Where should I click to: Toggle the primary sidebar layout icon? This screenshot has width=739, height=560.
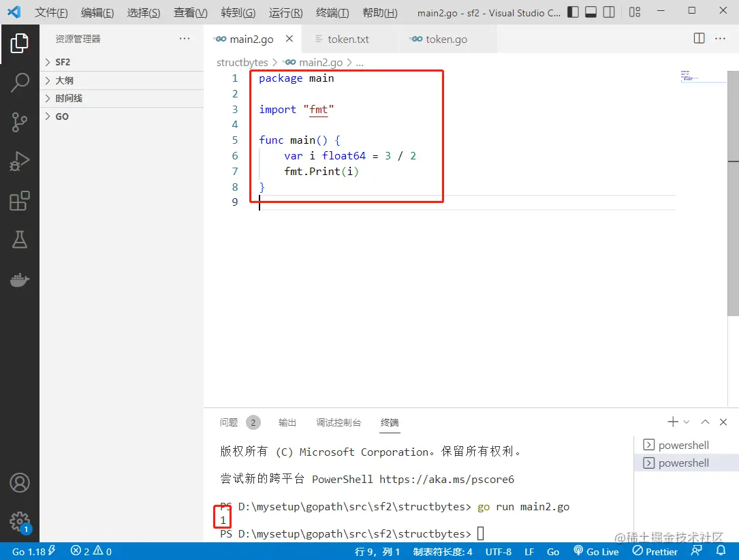coord(573,12)
